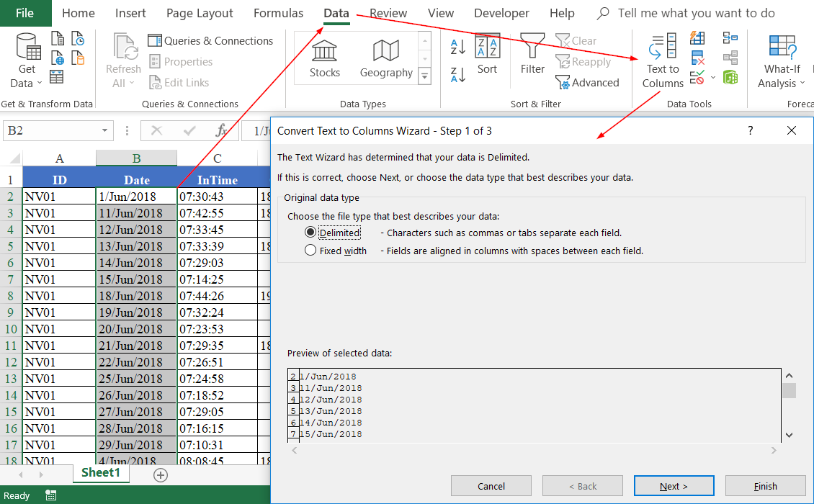
Task: Open What-If Analysis menu
Action: click(782, 60)
